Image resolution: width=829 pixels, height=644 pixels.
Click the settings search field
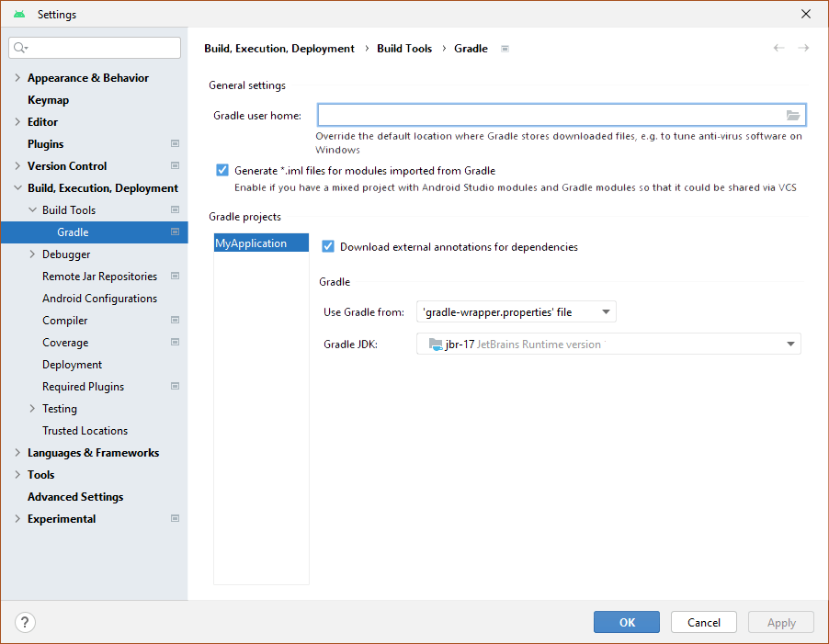(x=95, y=48)
